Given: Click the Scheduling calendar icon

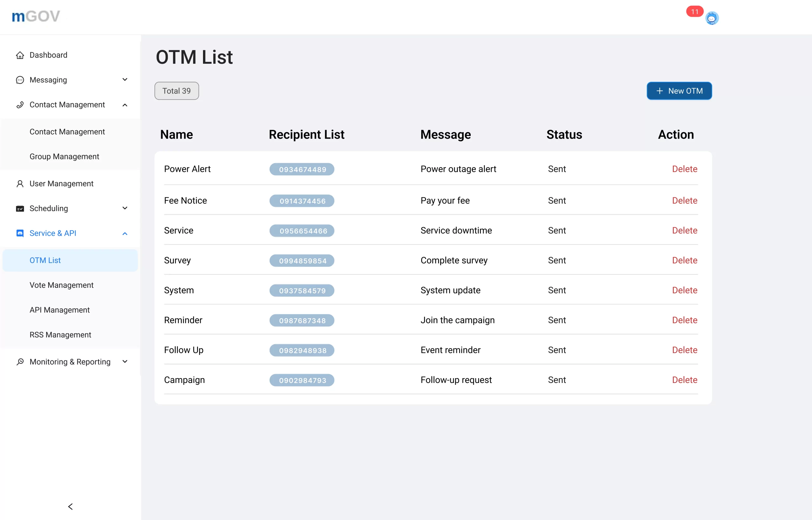Looking at the screenshot, I should [20, 208].
